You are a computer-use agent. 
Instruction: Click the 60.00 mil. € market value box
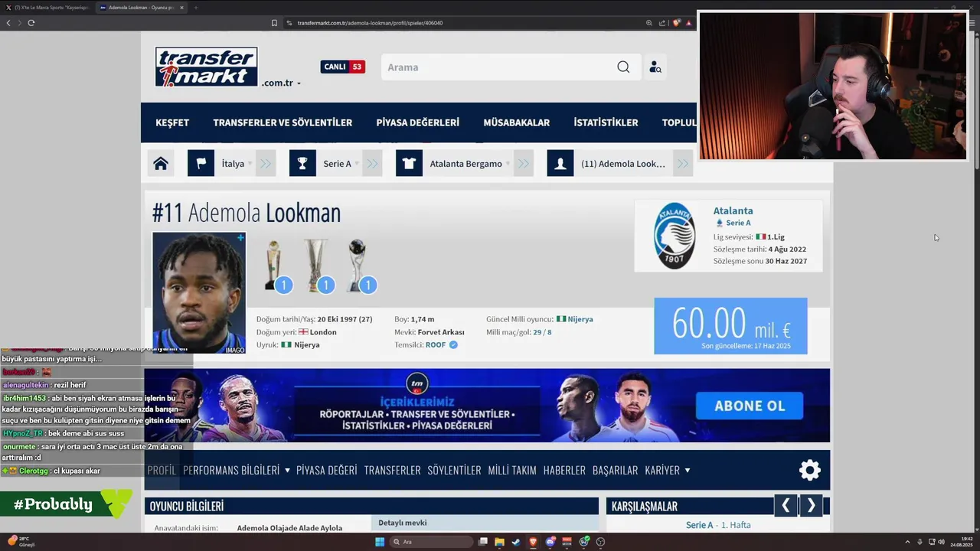[730, 326]
